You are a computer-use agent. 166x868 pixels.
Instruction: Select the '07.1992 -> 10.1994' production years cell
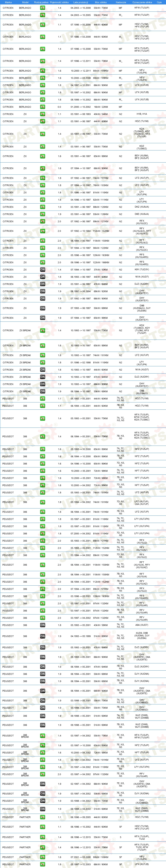[80, 231]
